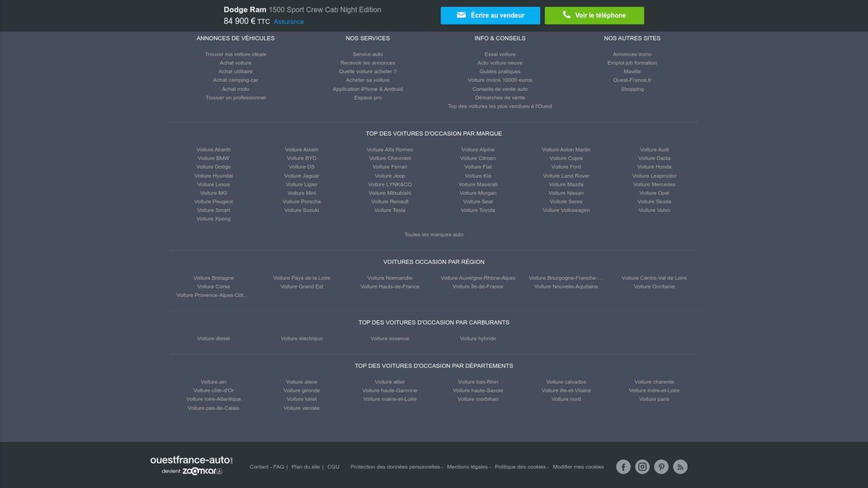Open the Instagram social icon
The height and width of the screenshot is (488, 868).
642,467
